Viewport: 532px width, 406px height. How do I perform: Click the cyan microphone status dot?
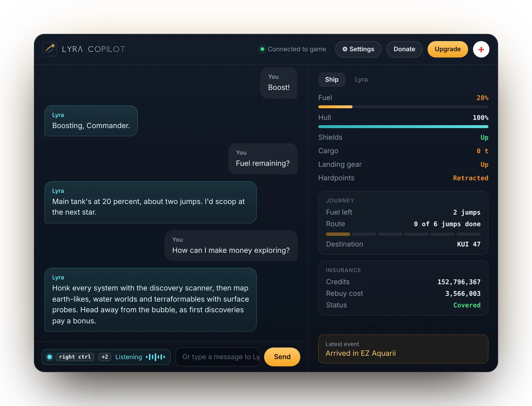(50, 357)
